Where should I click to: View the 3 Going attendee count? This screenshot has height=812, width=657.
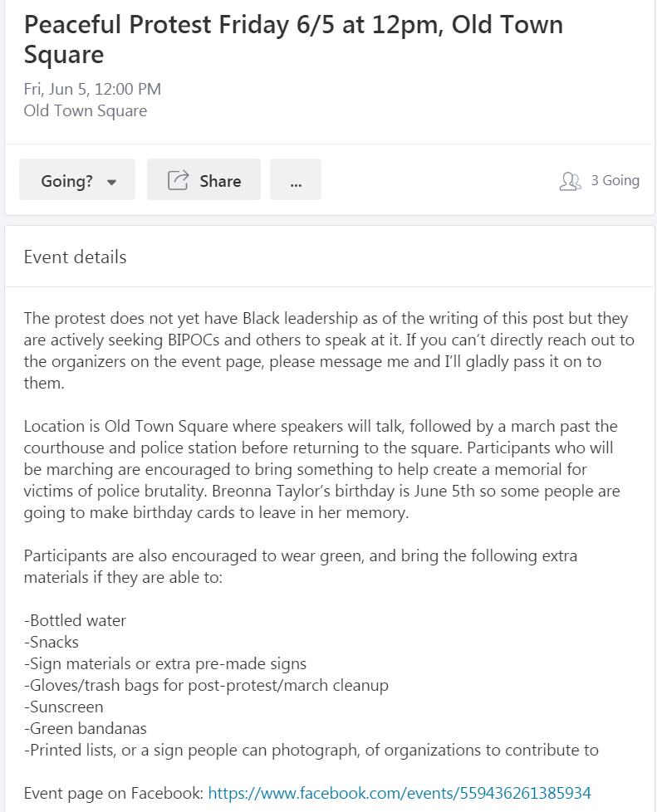[615, 180]
